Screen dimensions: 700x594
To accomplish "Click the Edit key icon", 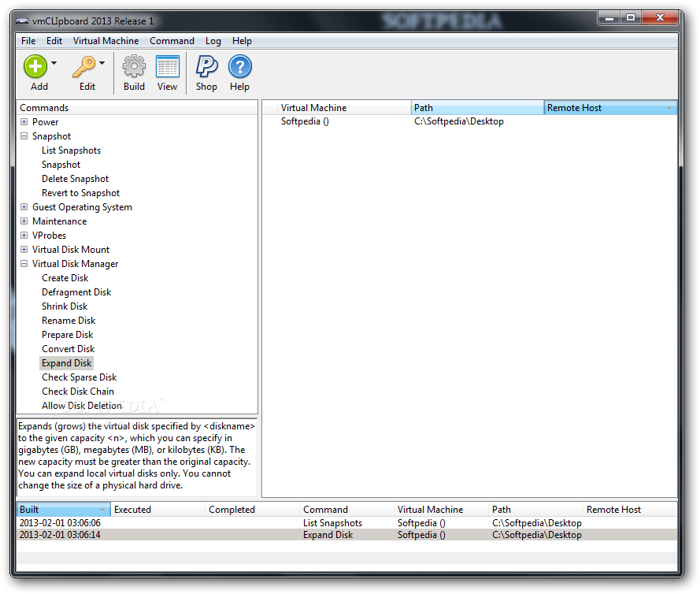I will tap(84, 66).
